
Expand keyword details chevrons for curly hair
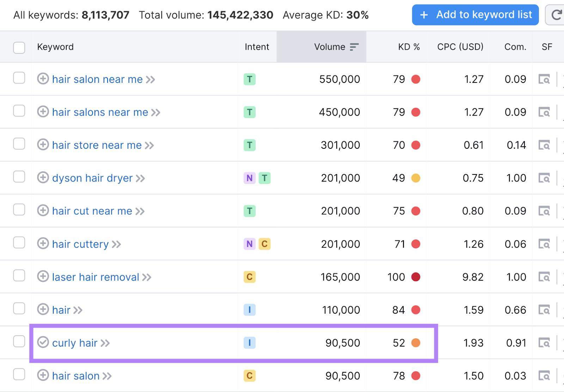point(105,342)
